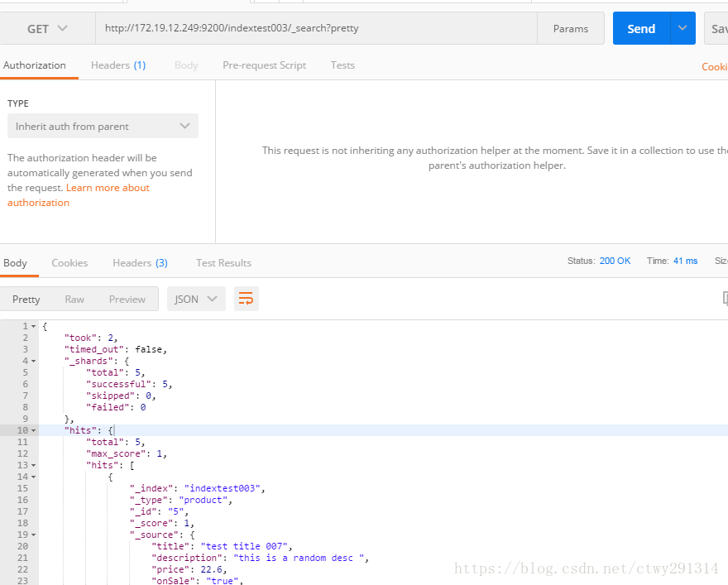
Task: Open the JSON format dropdown
Action: click(x=196, y=299)
